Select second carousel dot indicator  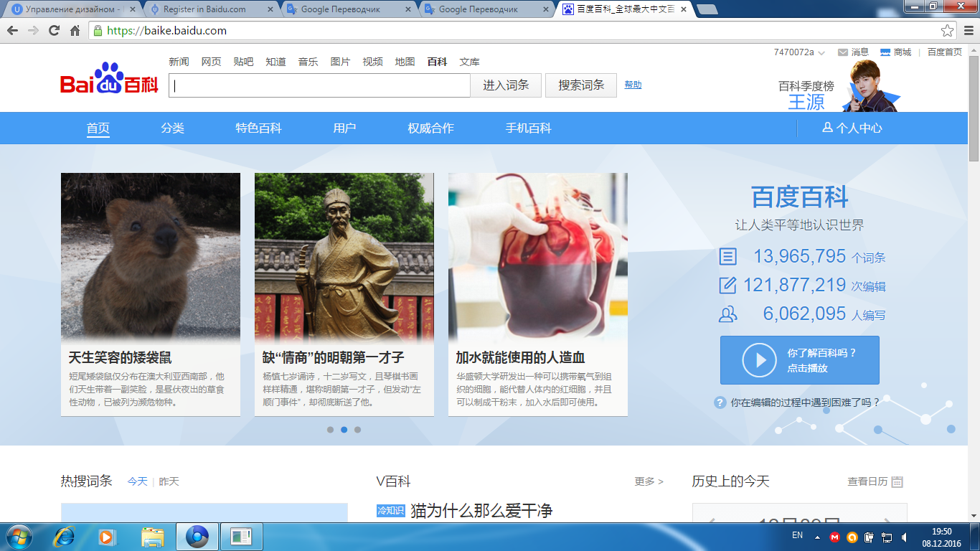344,430
